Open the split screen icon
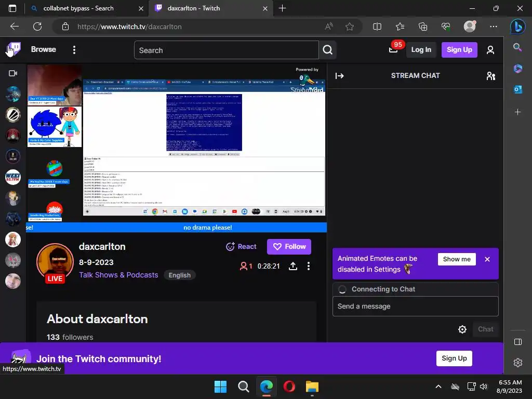Screen dimensions: 532x399 (x=377, y=26)
